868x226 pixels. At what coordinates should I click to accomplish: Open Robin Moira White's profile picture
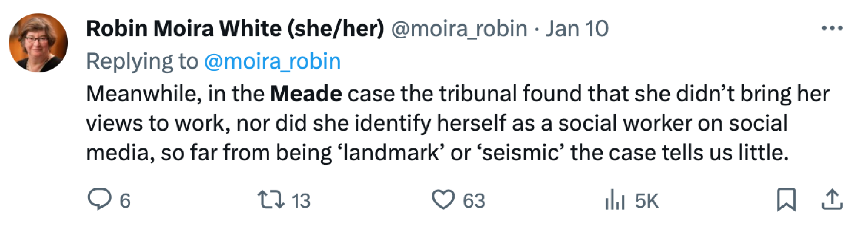(x=38, y=43)
